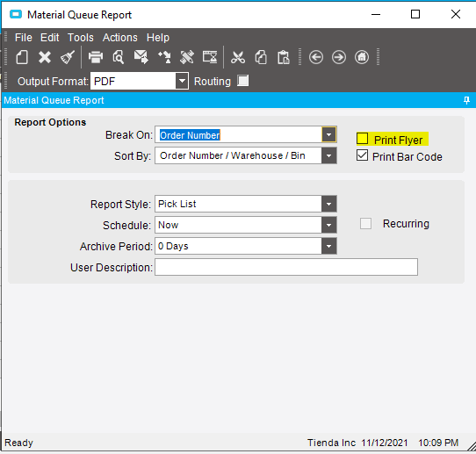Open Print Preview magnifier icon

[x=119, y=57]
